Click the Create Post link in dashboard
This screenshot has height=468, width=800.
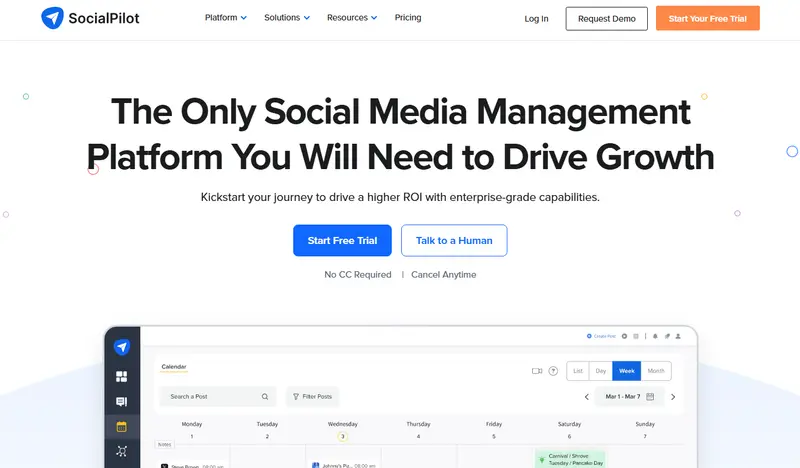[x=601, y=336]
